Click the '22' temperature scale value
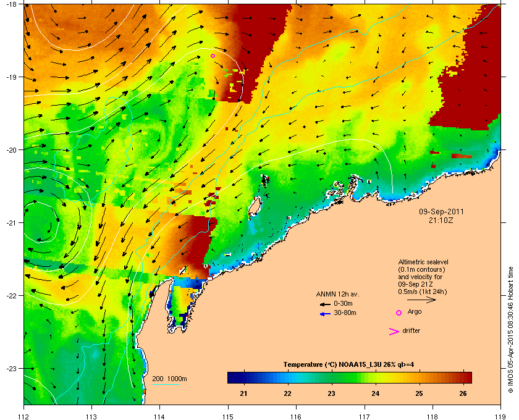This screenshot has height=420, width=519. [288, 393]
